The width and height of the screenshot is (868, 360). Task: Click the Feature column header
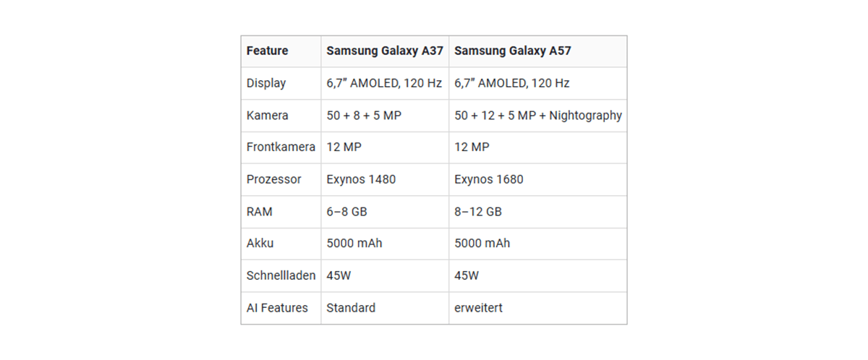pyautogui.click(x=267, y=51)
